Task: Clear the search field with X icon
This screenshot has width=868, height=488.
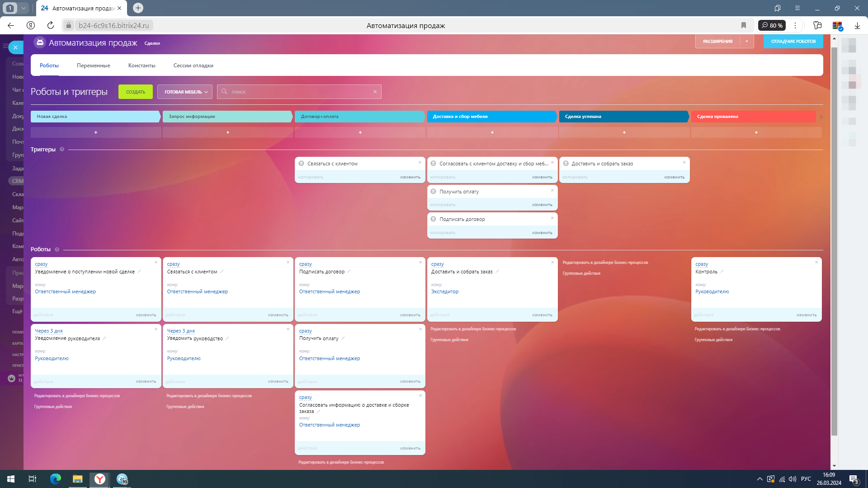Action: [375, 92]
